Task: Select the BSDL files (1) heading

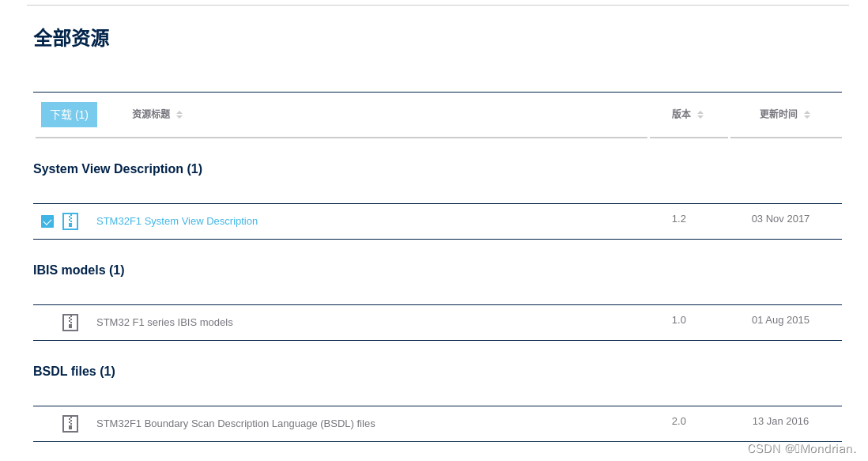Action: tap(74, 372)
